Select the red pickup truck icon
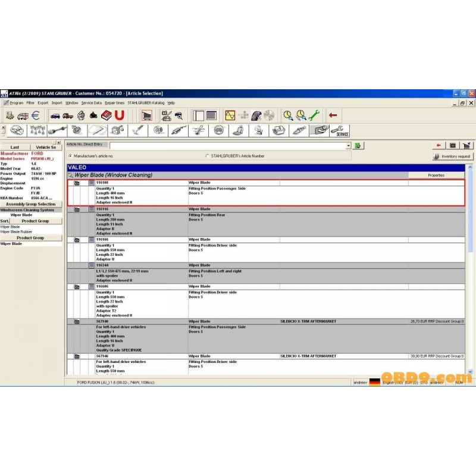Viewport: 476px width, 476px height. tap(68, 115)
